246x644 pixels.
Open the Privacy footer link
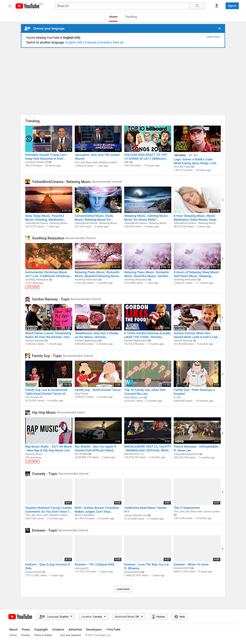[x=25, y=635]
